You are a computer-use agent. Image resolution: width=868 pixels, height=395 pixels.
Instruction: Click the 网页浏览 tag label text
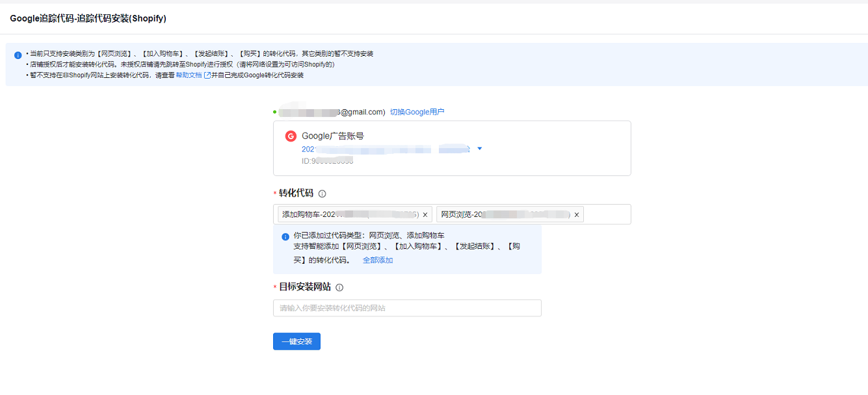(505, 214)
